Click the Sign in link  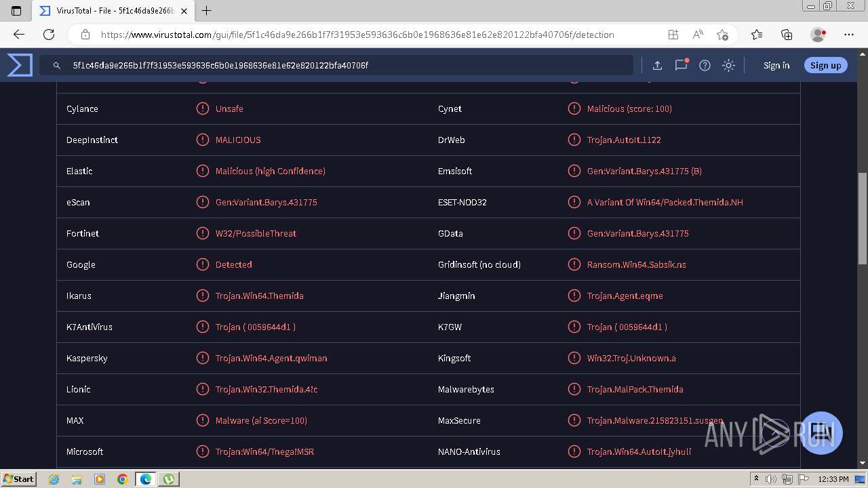(776, 66)
